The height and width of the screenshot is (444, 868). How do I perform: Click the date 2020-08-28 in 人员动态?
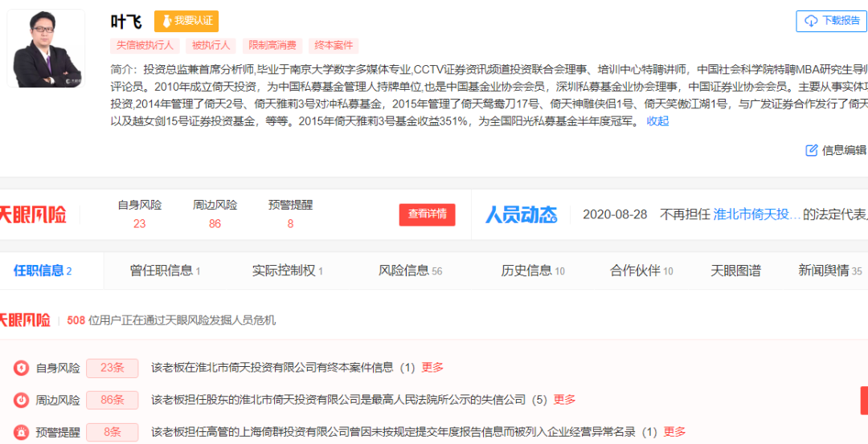coord(615,214)
